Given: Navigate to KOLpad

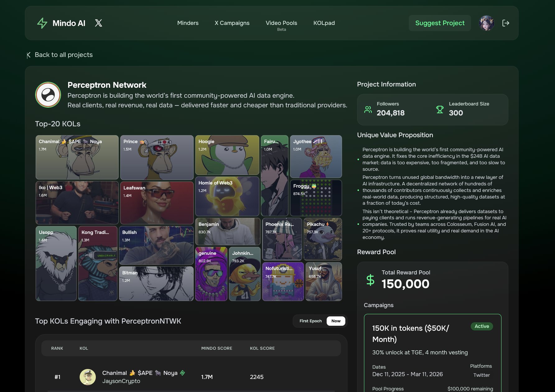Looking at the screenshot, I should [x=324, y=23].
